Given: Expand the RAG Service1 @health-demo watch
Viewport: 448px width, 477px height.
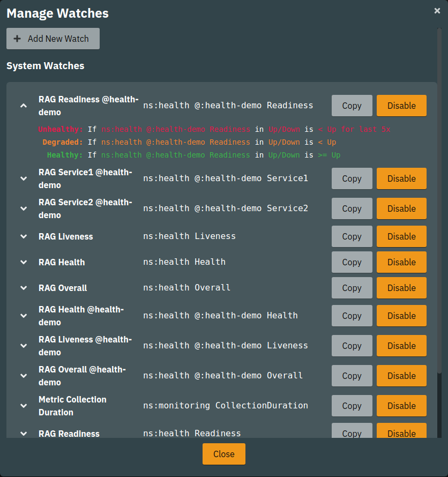Looking at the screenshot, I should coord(23,178).
